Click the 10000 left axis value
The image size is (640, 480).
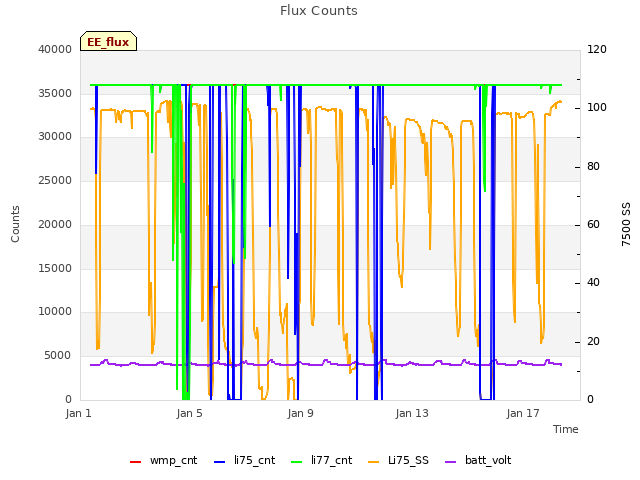(55, 312)
